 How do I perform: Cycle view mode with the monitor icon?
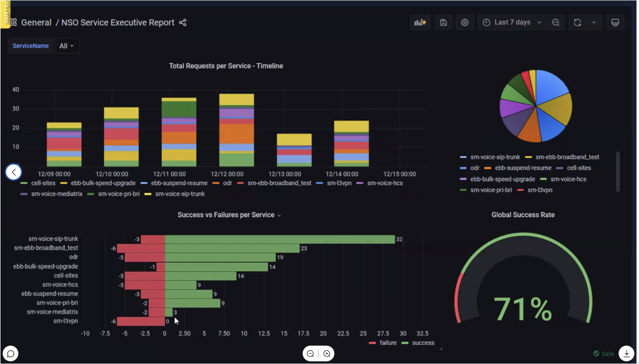point(615,23)
